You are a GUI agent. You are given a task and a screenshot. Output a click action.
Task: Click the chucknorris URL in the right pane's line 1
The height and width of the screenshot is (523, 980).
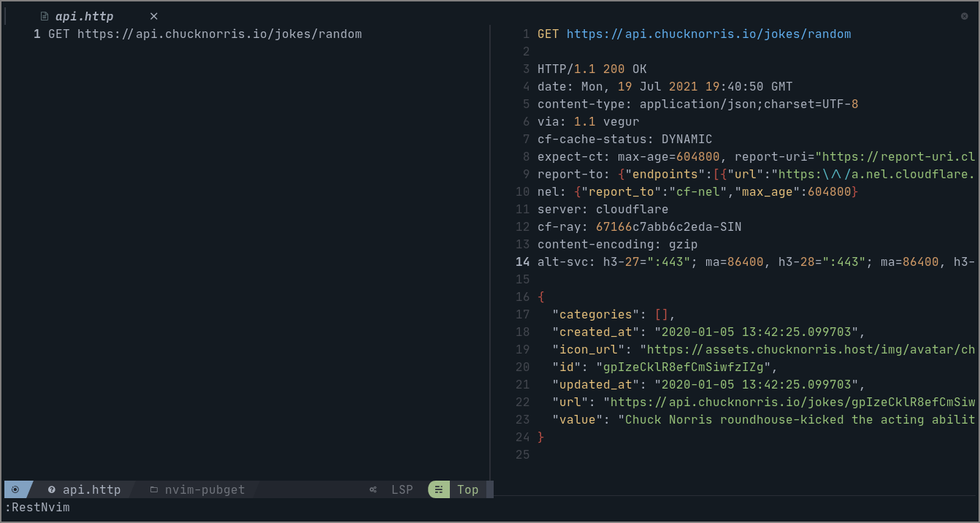[709, 34]
